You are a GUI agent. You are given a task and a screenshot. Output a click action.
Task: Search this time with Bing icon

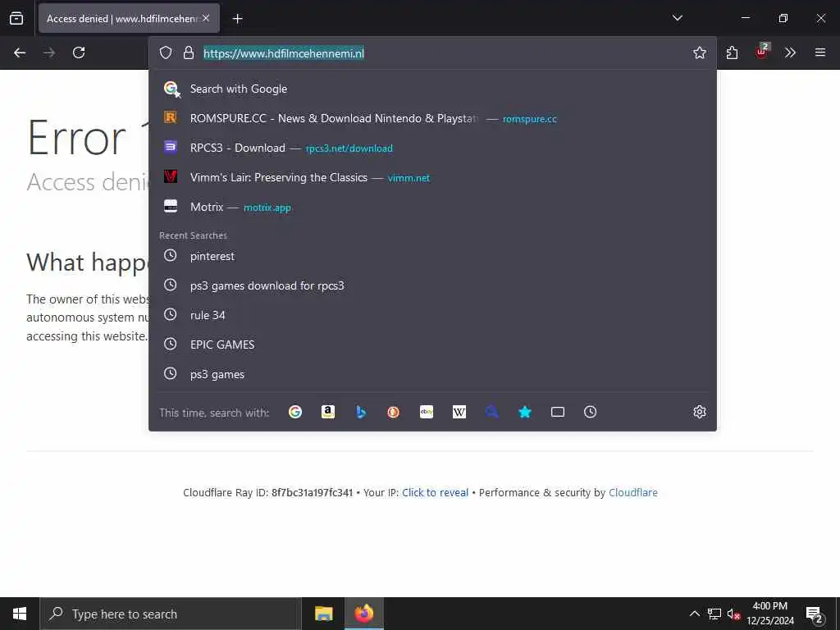coord(361,412)
